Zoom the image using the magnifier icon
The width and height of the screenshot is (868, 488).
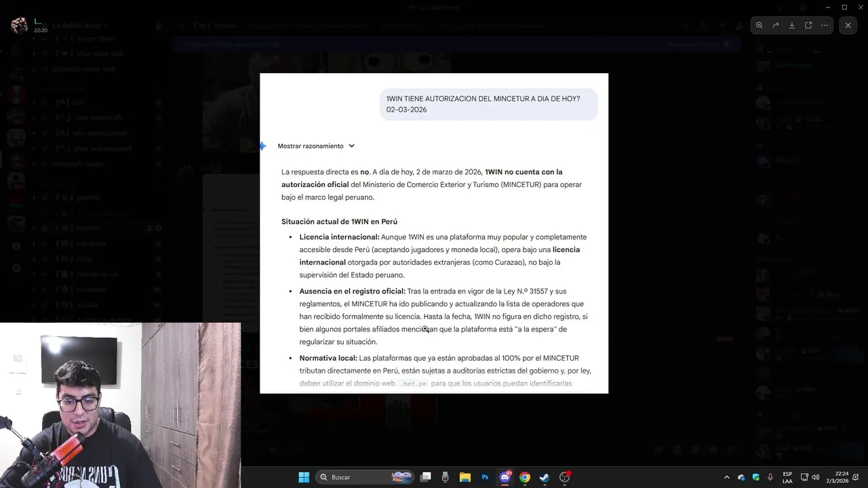[x=759, y=25]
